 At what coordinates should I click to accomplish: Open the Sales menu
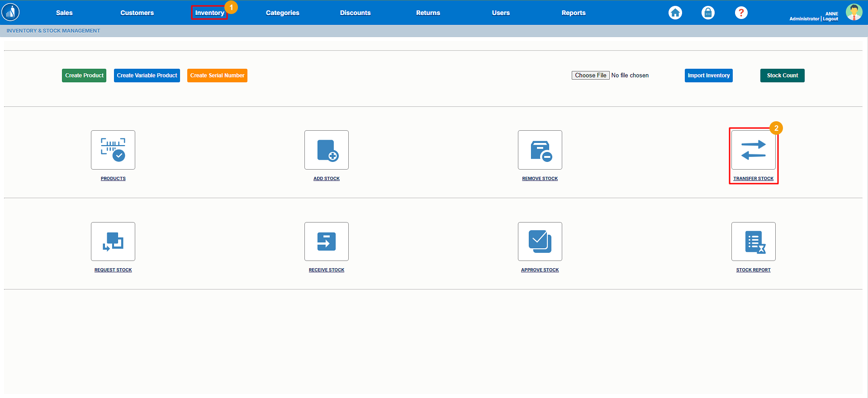click(64, 13)
